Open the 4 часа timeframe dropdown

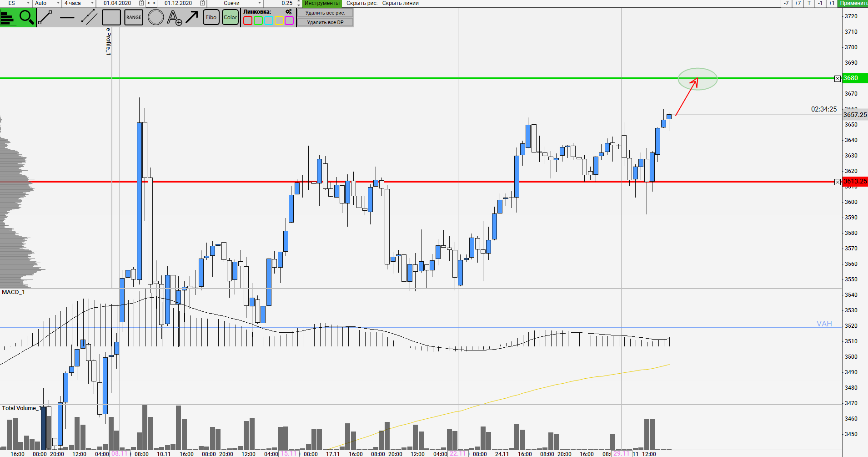pos(79,3)
